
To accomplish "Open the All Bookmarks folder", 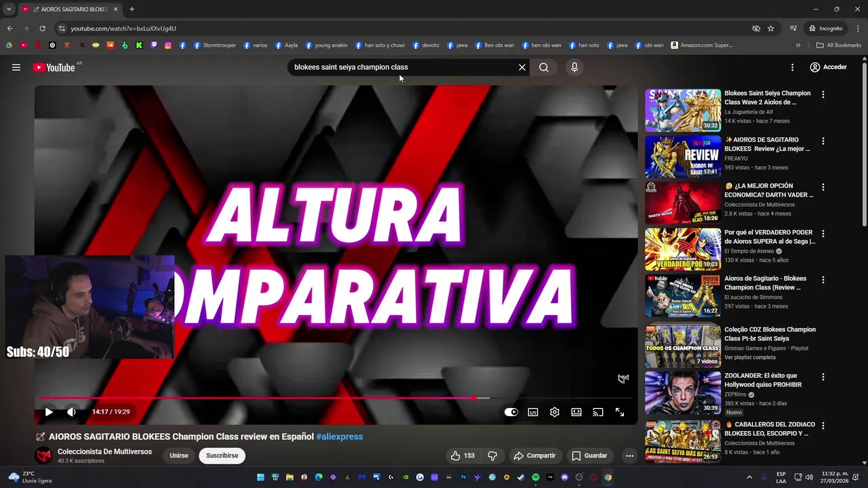I will tap(839, 45).
